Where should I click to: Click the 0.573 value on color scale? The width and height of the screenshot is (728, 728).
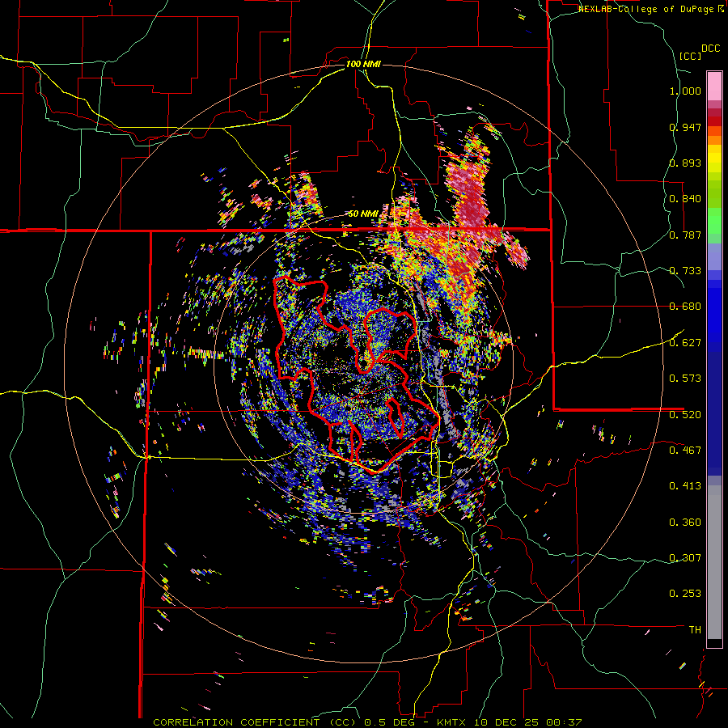click(x=685, y=379)
